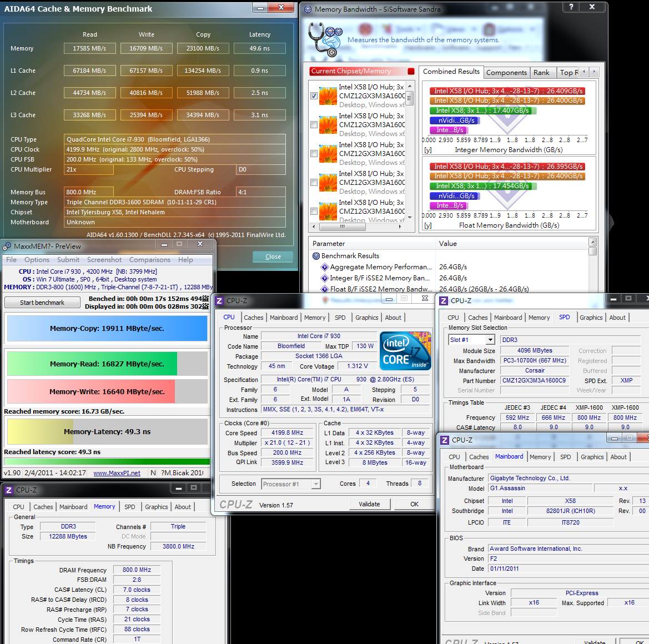Screen dimensions: 649x644
Task: Click the Value column header in Sandra
Action: [512, 244]
